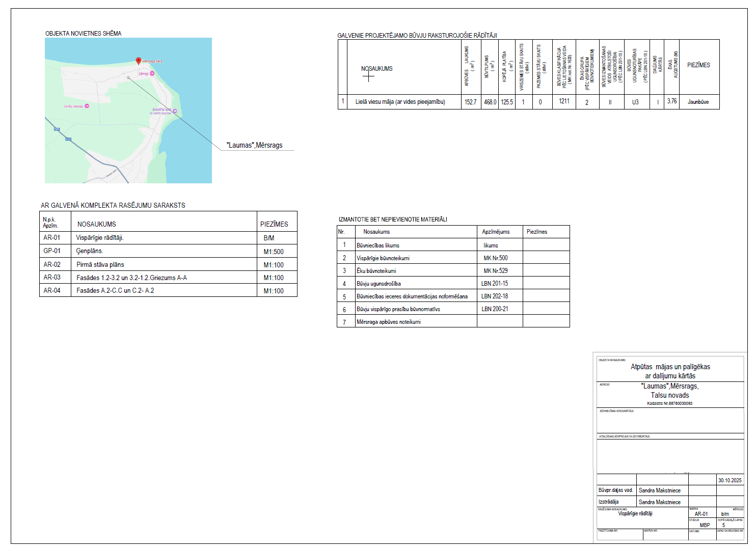Click the GP-01 Ģenplāns entry

coord(90,251)
